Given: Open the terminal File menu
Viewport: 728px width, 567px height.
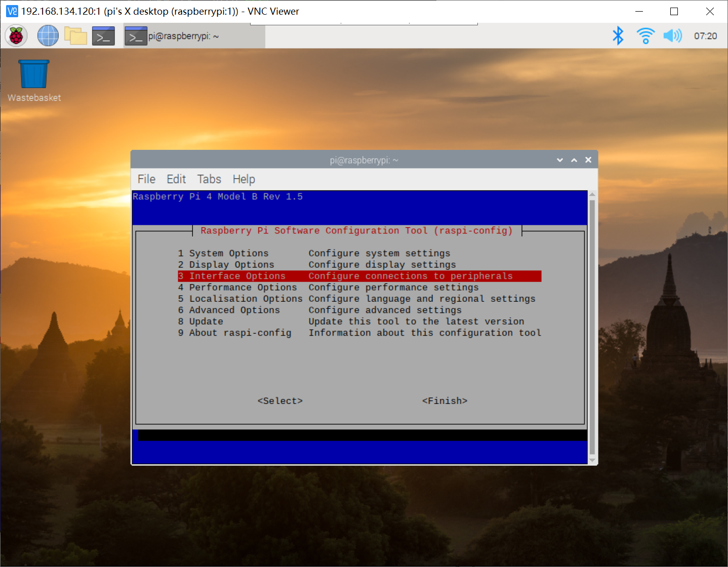Looking at the screenshot, I should (146, 179).
